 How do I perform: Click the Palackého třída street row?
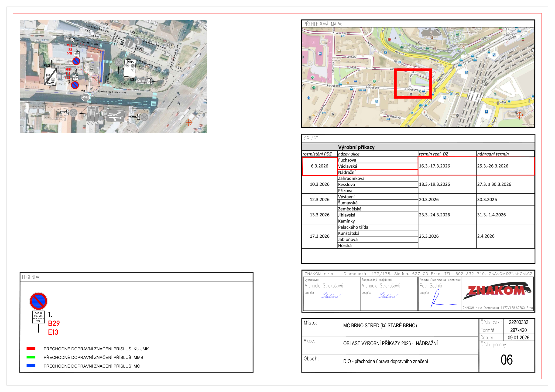(378, 227)
